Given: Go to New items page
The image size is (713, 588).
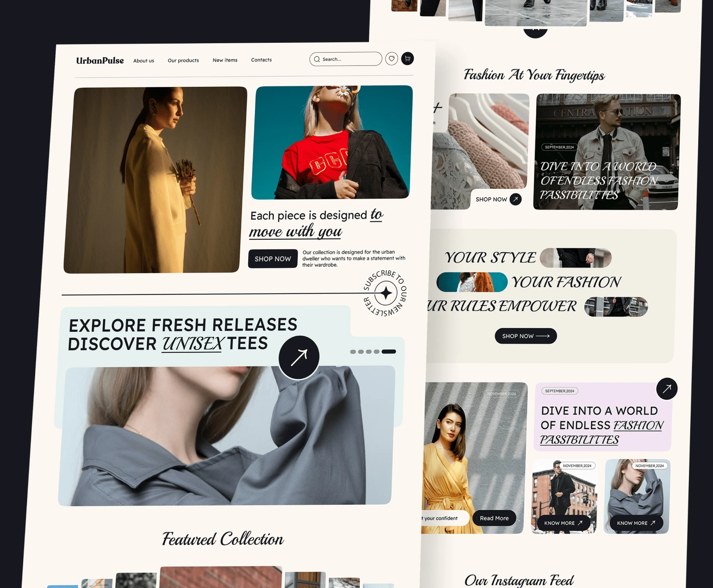Looking at the screenshot, I should pyautogui.click(x=225, y=60).
